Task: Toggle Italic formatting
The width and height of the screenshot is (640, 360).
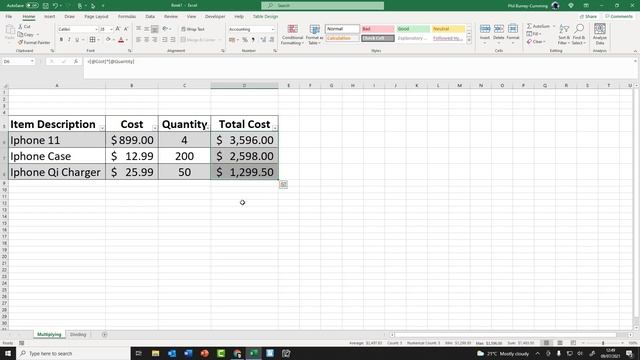Action: (x=69, y=40)
